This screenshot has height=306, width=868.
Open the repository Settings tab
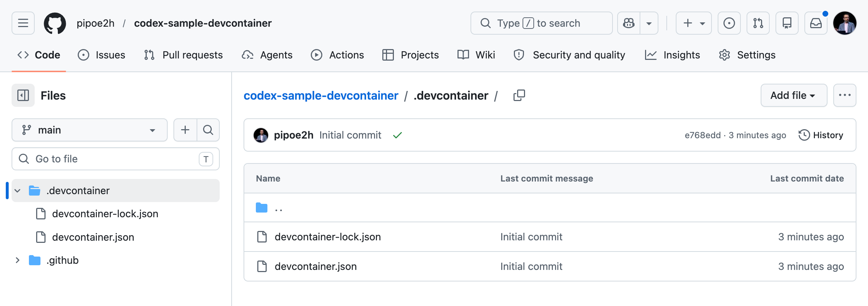(747, 55)
